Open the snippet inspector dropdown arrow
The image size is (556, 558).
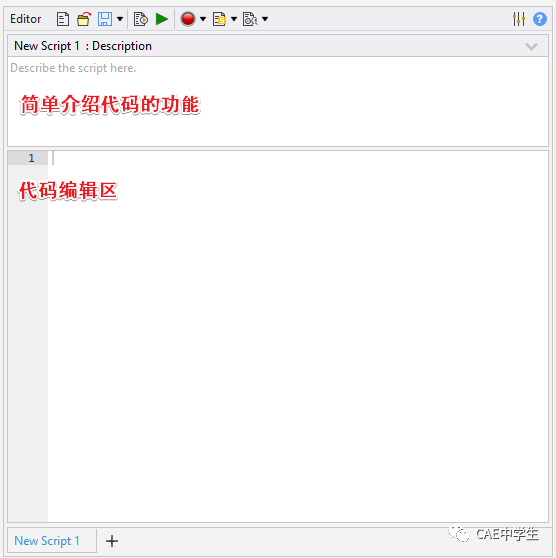(265, 19)
